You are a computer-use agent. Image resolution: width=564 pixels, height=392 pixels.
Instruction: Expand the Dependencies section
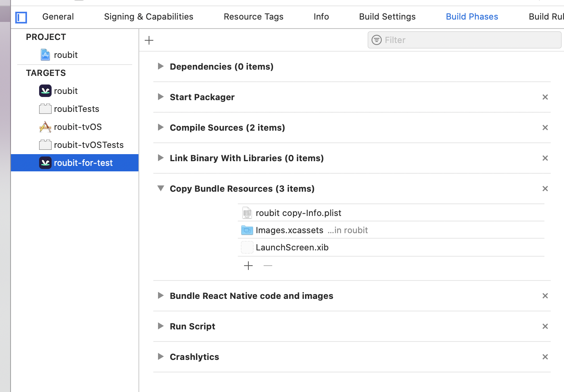coord(160,66)
